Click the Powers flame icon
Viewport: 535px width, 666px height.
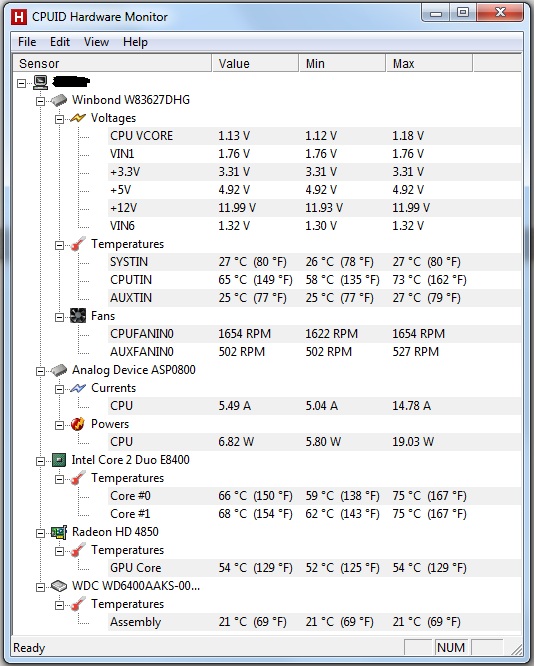tap(78, 424)
